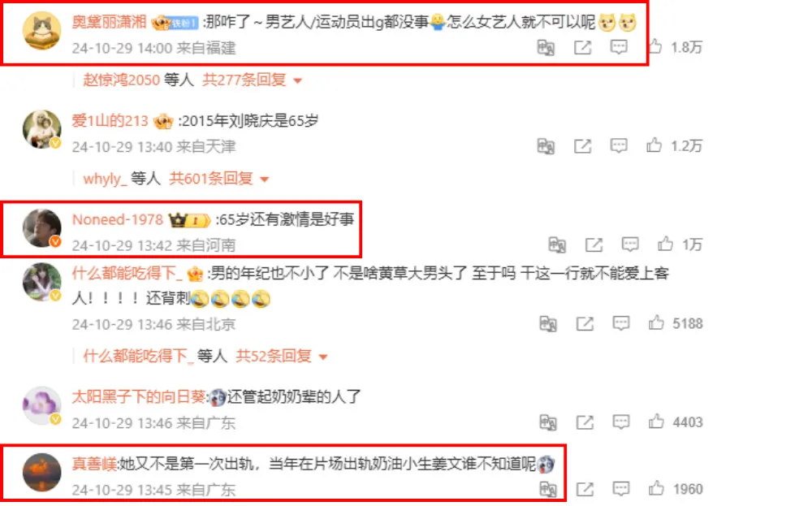The width and height of the screenshot is (812, 506).
Task: Click the translate icon on 奥黛丽潇湘's comment
Action: click(546, 48)
